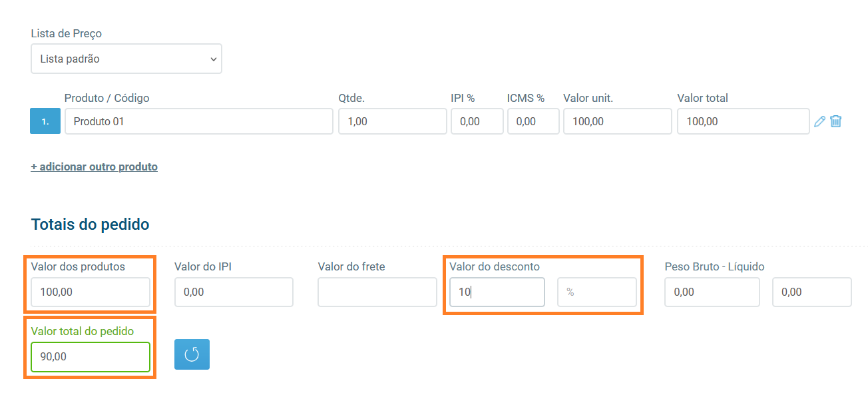Click the Valor unit. input field

tap(617, 121)
